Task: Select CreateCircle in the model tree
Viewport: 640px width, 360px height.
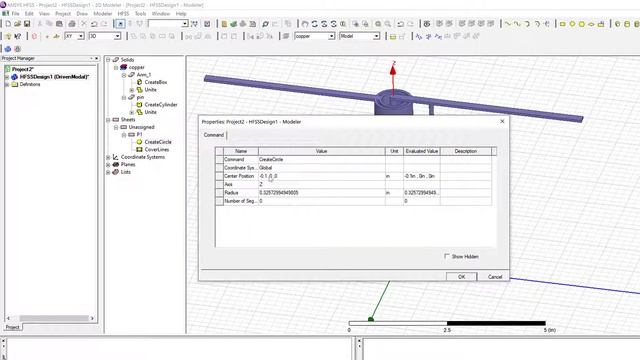Action: click(x=158, y=142)
